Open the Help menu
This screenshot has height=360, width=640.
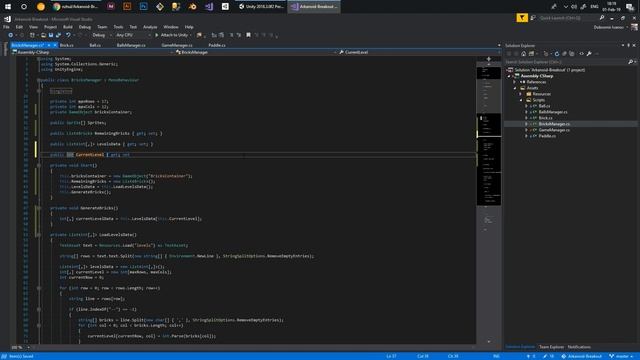click(x=189, y=27)
